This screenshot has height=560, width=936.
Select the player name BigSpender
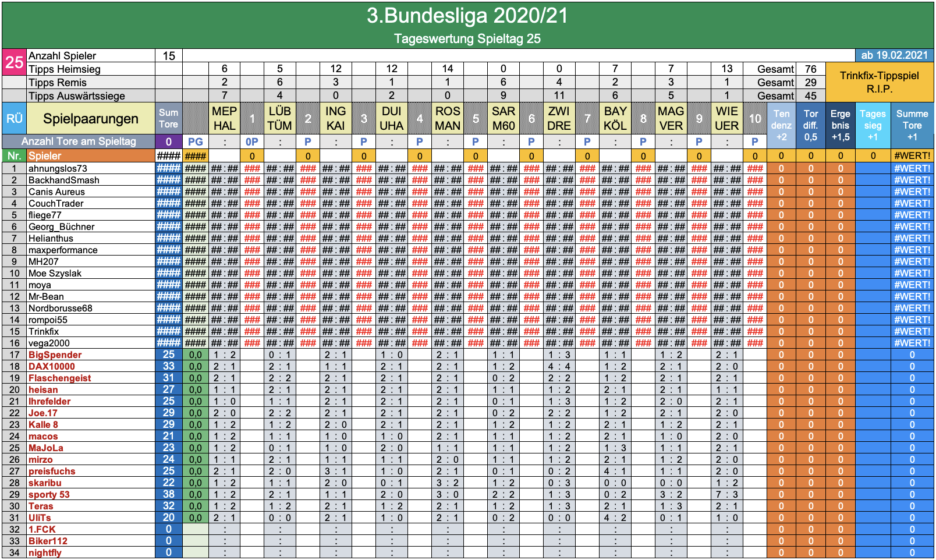(x=55, y=355)
